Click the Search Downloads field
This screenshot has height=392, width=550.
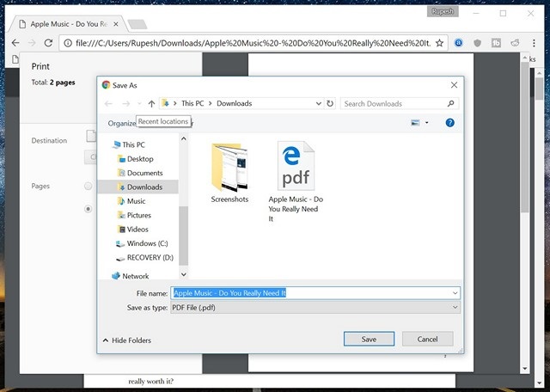click(x=392, y=104)
